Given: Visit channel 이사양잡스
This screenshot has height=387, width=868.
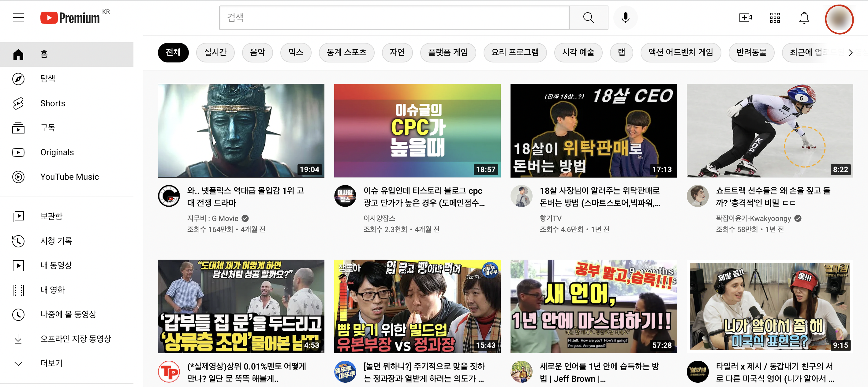Looking at the screenshot, I should coord(379,218).
